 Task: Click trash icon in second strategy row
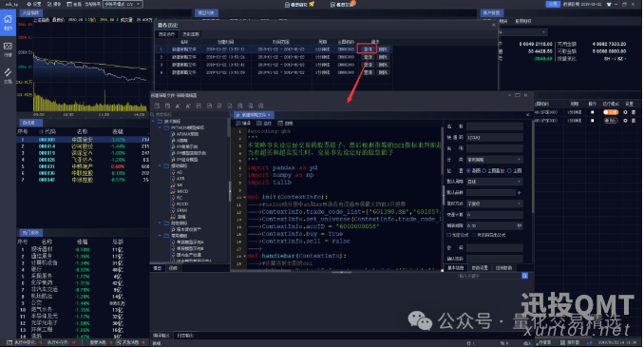(634, 121)
